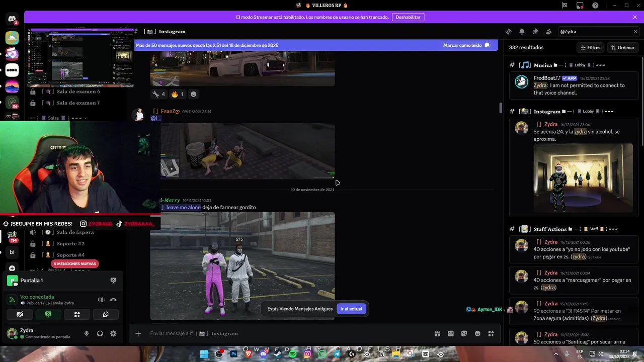The image size is (644, 362).
Task: Open Discord direct messages home icon
Action: [x=12, y=20]
